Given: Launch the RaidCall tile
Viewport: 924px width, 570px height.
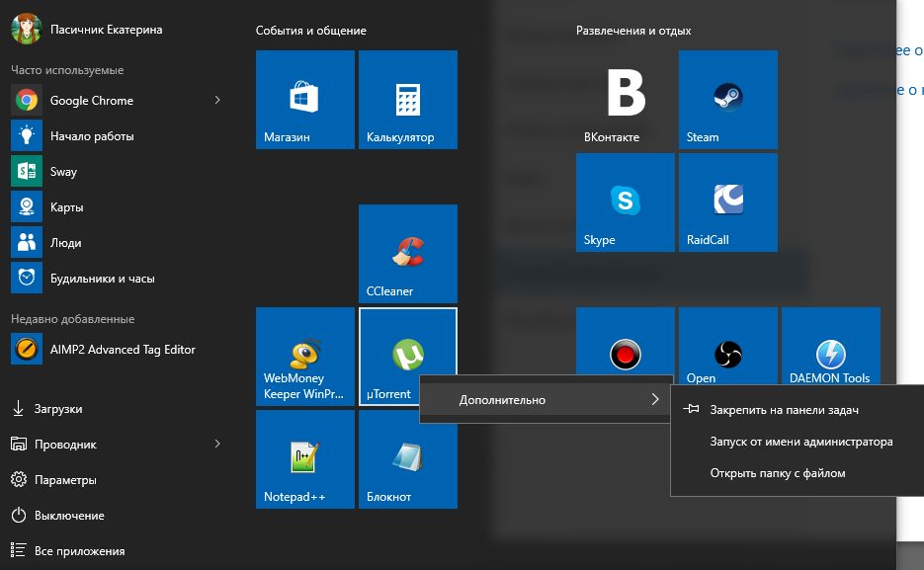Looking at the screenshot, I should [x=727, y=203].
